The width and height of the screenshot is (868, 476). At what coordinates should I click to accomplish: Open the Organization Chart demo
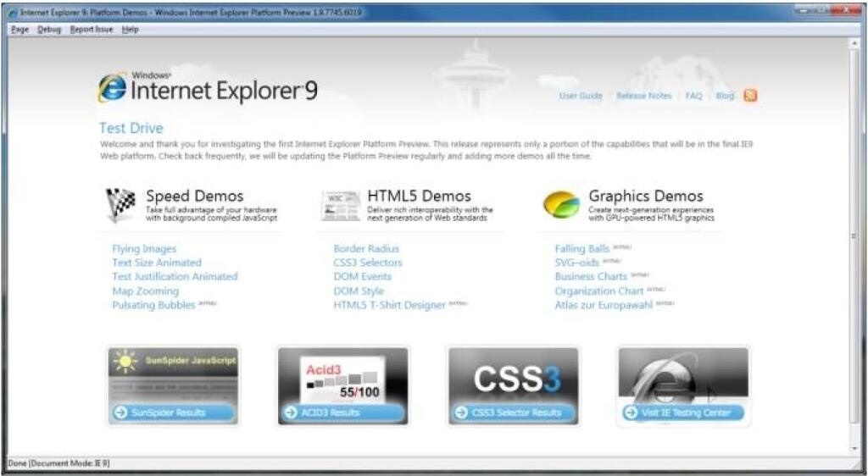599,291
